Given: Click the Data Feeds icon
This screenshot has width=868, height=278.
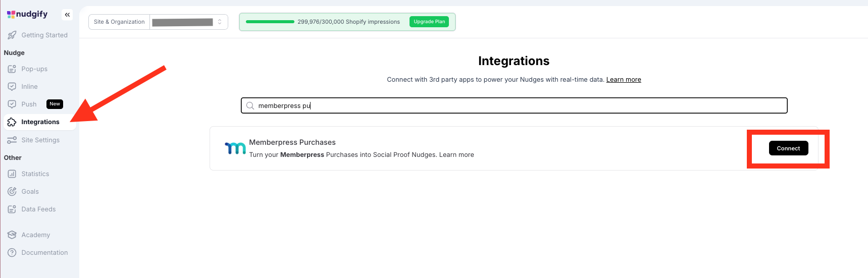Looking at the screenshot, I should [x=12, y=209].
